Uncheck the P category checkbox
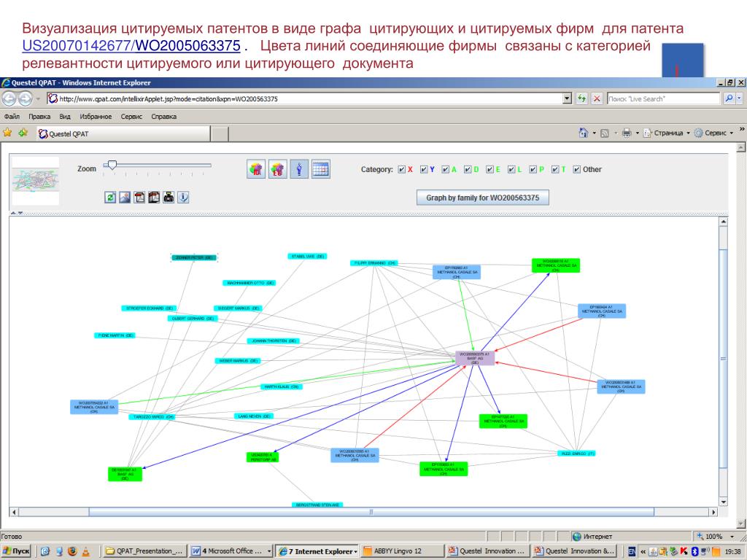Image resolution: width=747 pixels, height=560 pixels. [x=533, y=169]
